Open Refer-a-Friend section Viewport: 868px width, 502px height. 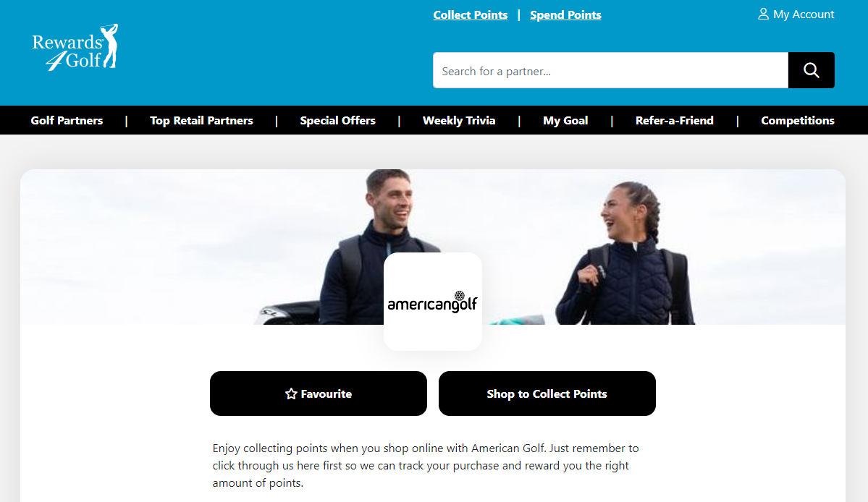pyautogui.click(x=674, y=121)
